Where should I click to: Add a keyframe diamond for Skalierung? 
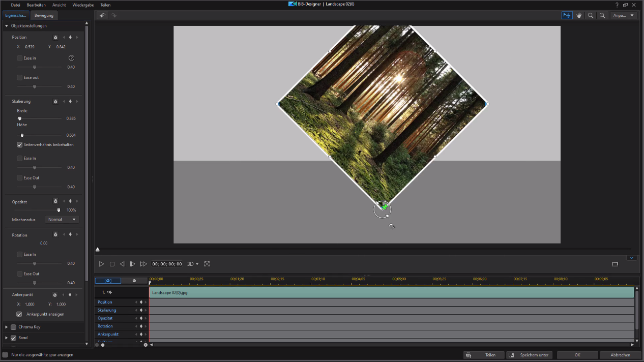[x=70, y=101]
